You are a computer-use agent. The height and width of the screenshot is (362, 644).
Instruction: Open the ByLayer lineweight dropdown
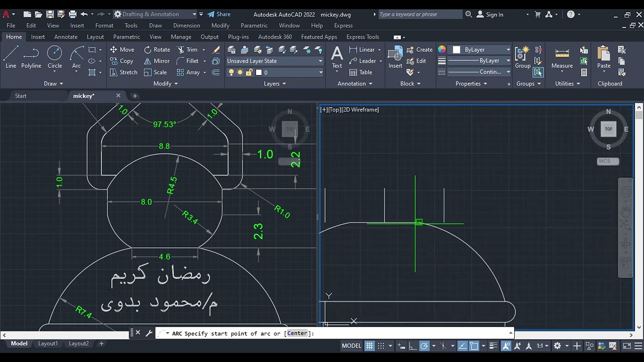pyautogui.click(x=479, y=61)
